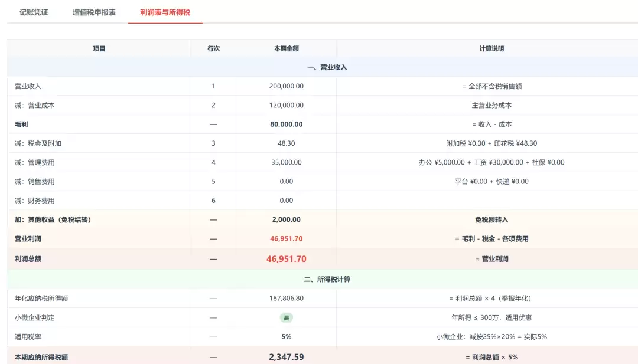
Task: Select the red 利润总额 amount 46,951.70
Action: 287,259
